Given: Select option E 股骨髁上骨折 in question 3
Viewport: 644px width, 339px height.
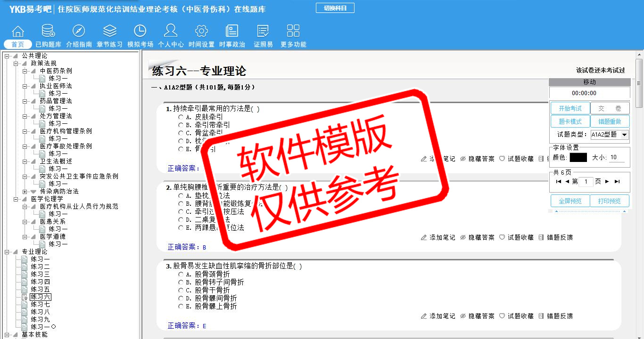Looking at the screenshot, I should (181, 307).
